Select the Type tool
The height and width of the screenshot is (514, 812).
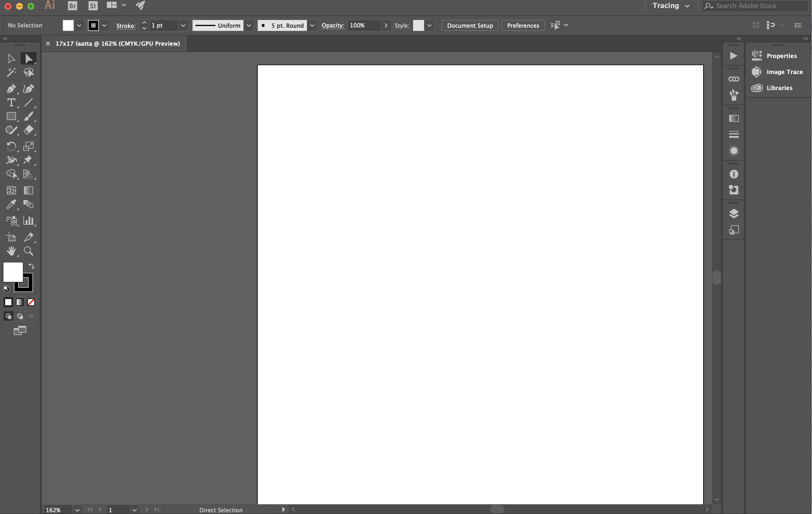11,102
